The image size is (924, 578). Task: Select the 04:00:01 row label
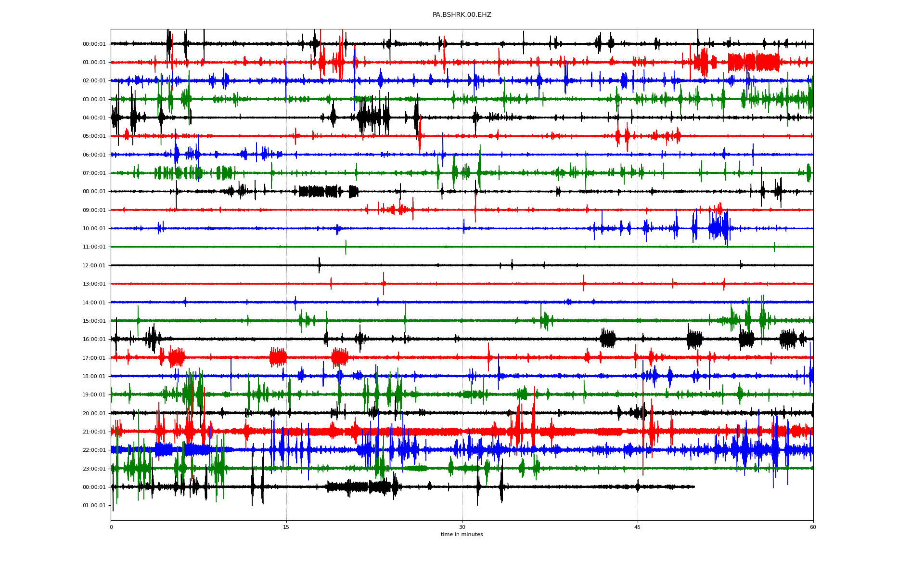click(x=94, y=118)
